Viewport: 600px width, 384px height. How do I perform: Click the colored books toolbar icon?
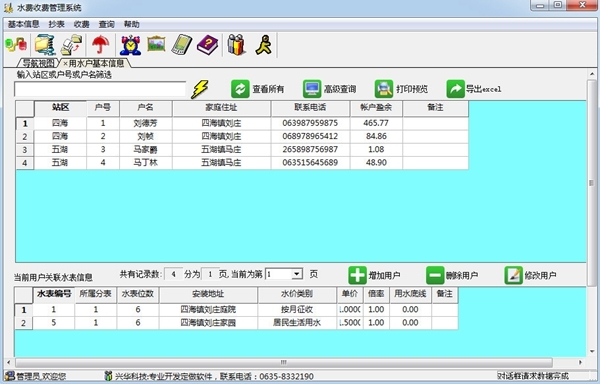[x=236, y=45]
